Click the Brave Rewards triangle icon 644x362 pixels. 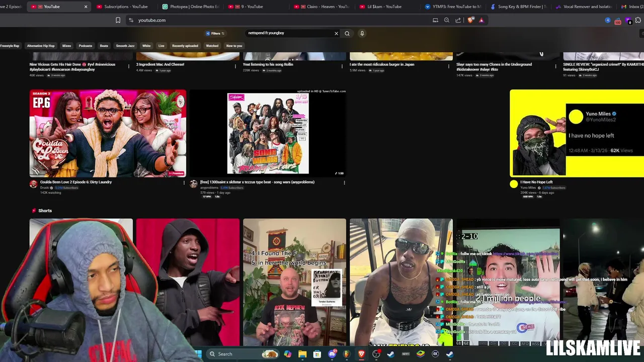tap(481, 20)
